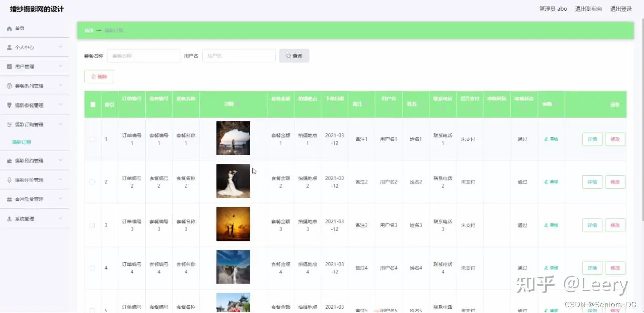Click the 摄影评价管理 microphone icon

9,180
